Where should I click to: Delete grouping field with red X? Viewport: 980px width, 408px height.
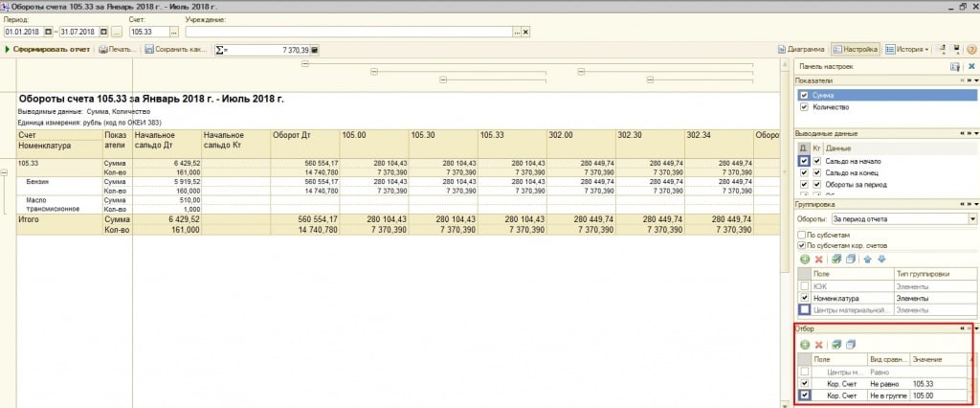[818, 259]
